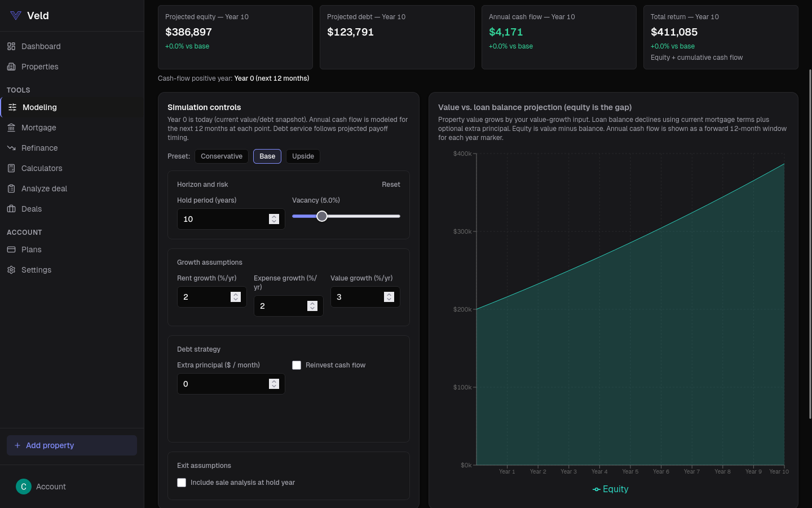Click the Veld logo icon
The width and height of the screenshot is (812, 508).
click(16, 16)
